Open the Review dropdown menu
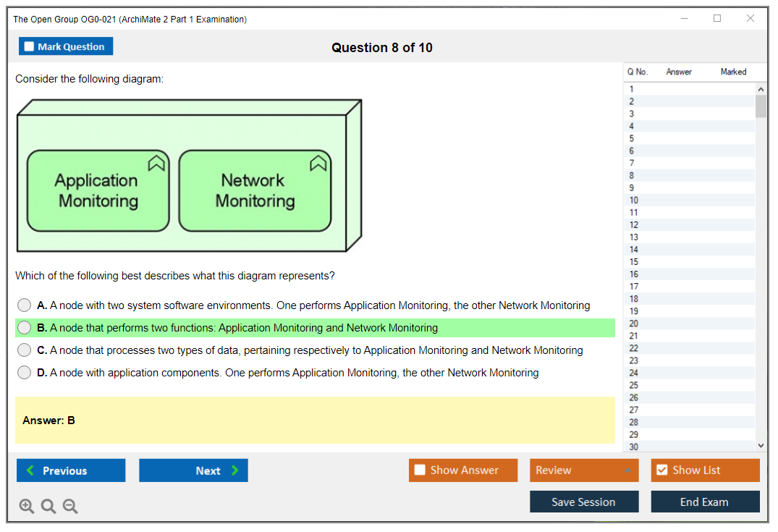Image resolution: width=778 pixels, height=532 pixels. coord(584,470)
